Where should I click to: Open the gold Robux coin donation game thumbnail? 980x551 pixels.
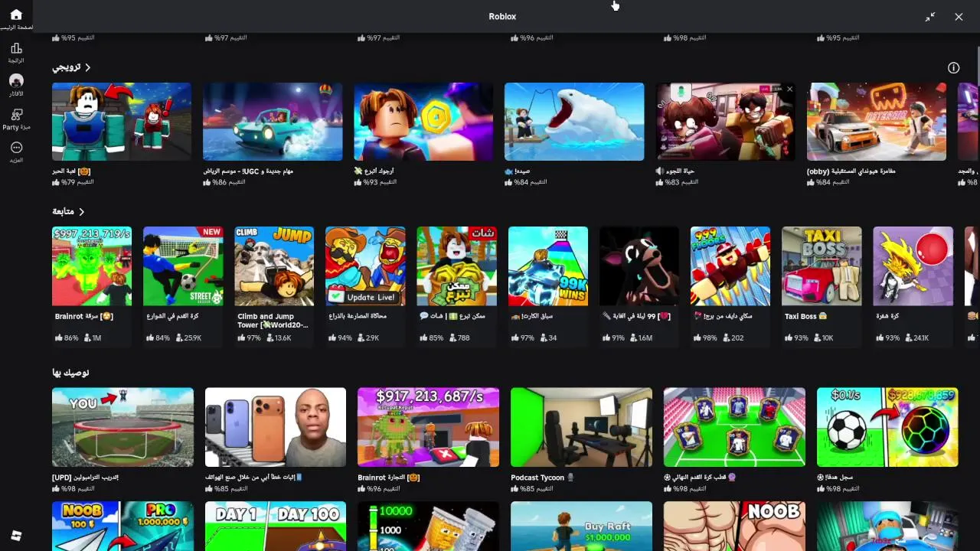click(423, 122)
